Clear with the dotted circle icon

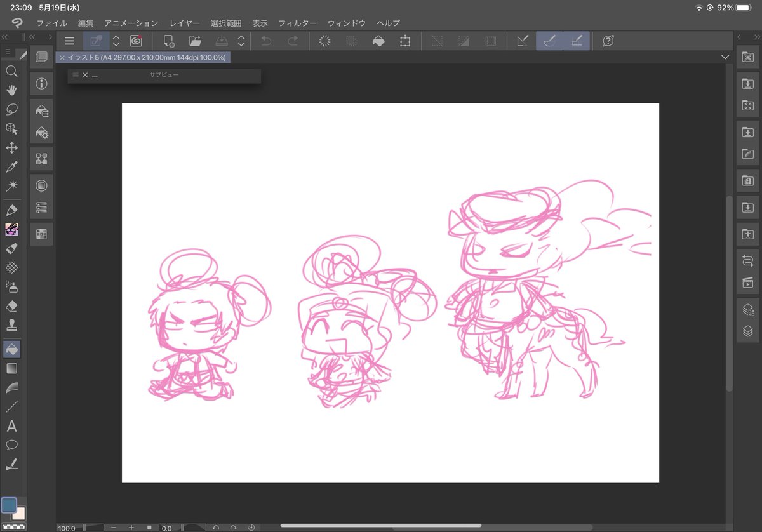324,41
